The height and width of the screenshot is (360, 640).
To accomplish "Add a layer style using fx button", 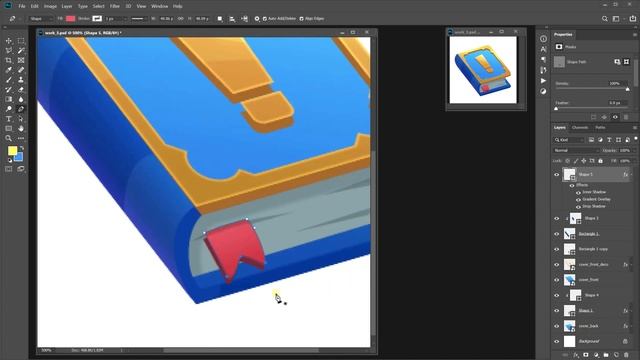I will click(x=576, y=355).
